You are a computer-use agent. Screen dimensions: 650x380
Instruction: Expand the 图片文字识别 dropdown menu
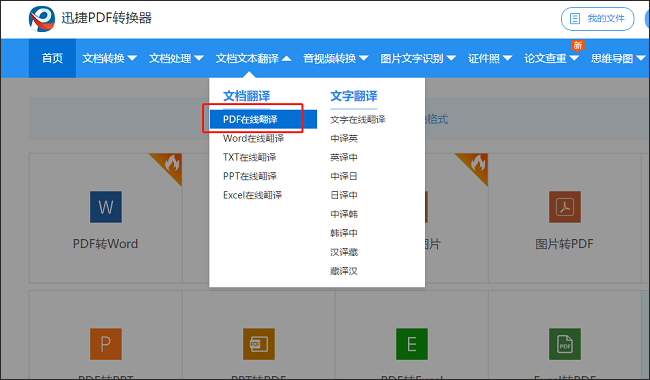point(418,58)
